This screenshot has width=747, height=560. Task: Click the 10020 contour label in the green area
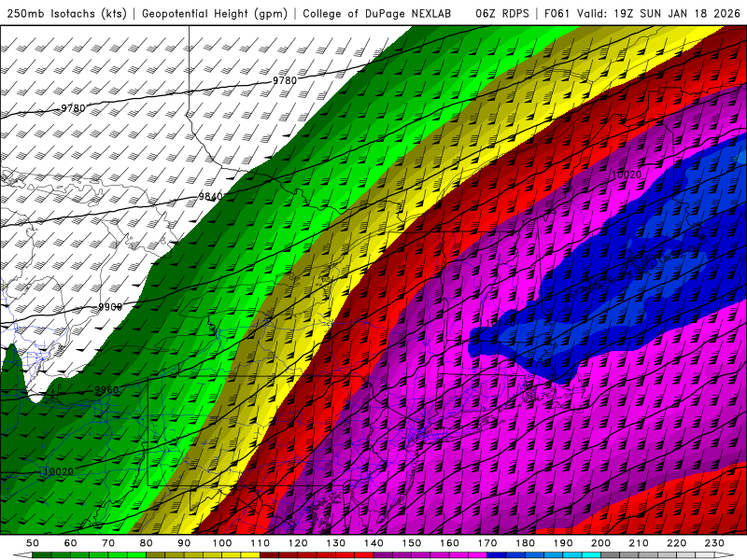click(x=58, y=471)
